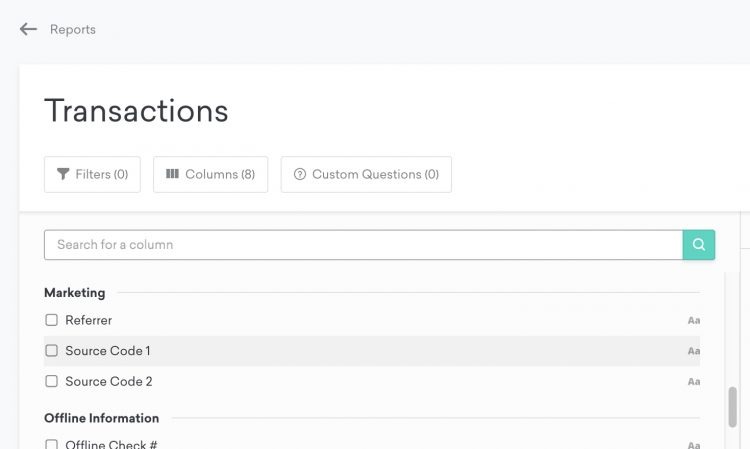The height and width of the screenshot is (449, 750).
Task: Open the Filters (0) panel
Action: coord(92,174)
